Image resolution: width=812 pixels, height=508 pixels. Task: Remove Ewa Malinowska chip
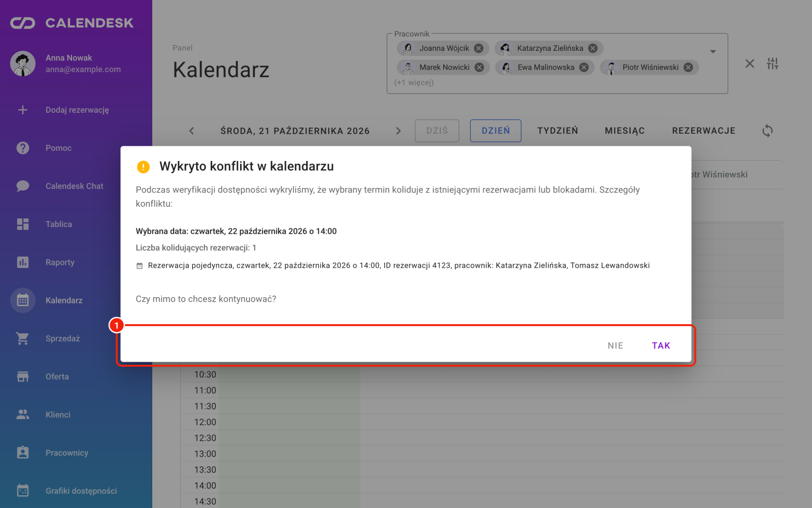[x=584, y=67]
